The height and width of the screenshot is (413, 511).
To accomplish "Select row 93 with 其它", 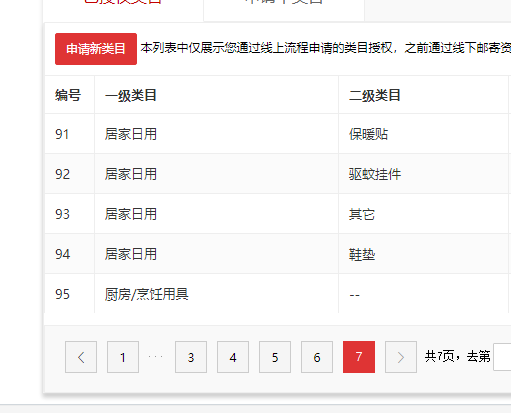I will (x=278, y=214).
